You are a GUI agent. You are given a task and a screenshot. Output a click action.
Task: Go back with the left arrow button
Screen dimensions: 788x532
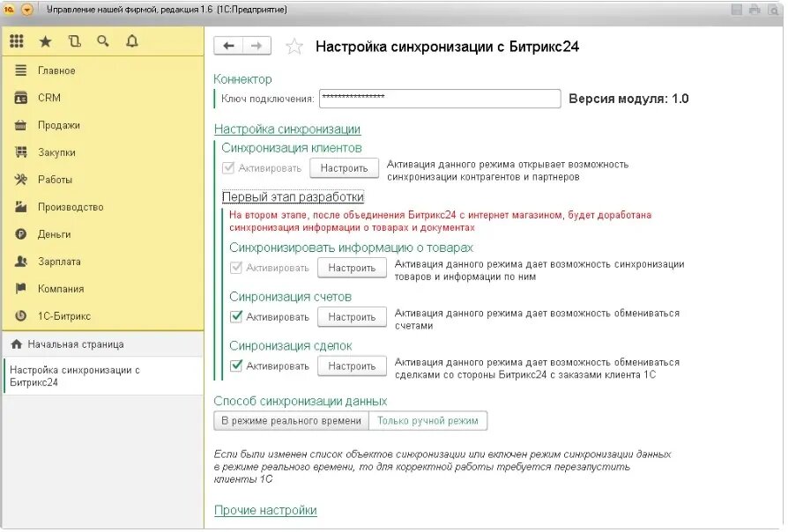(229, 46)
